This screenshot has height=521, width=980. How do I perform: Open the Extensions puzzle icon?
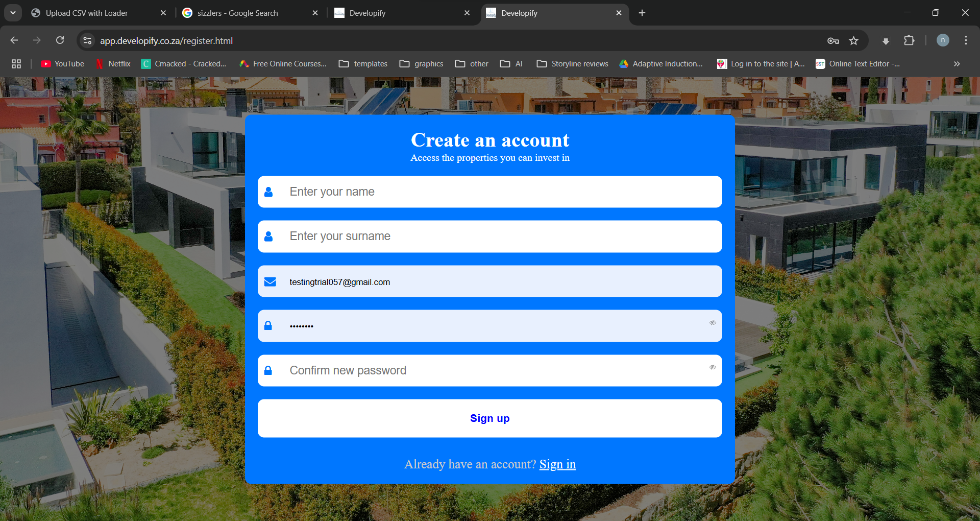click(x=909, y=41)
